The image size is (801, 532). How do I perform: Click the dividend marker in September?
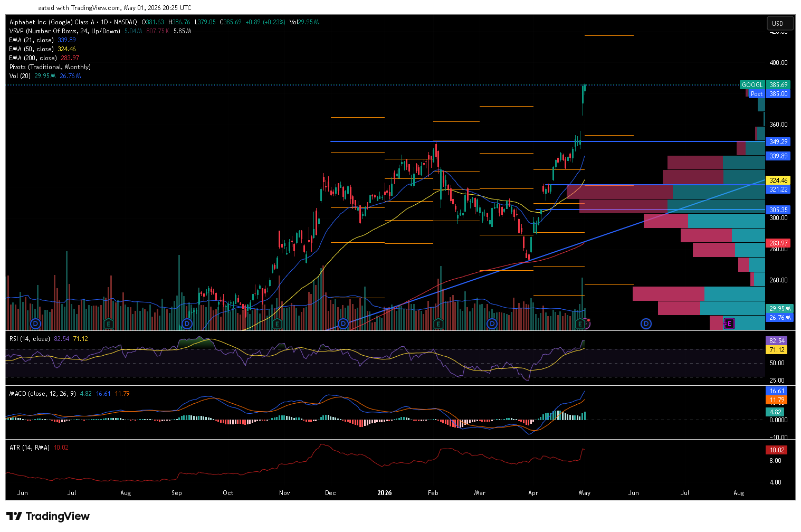click(186, 324)
